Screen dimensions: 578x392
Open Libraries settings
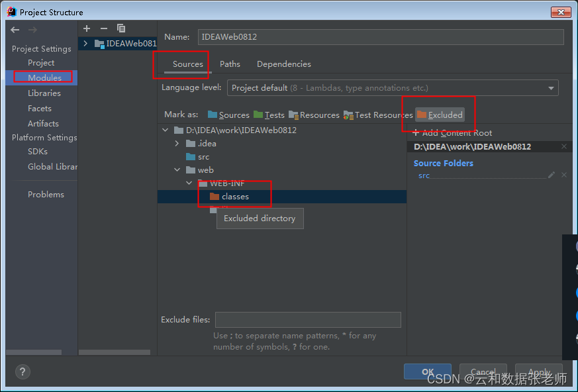click(44, 93)
